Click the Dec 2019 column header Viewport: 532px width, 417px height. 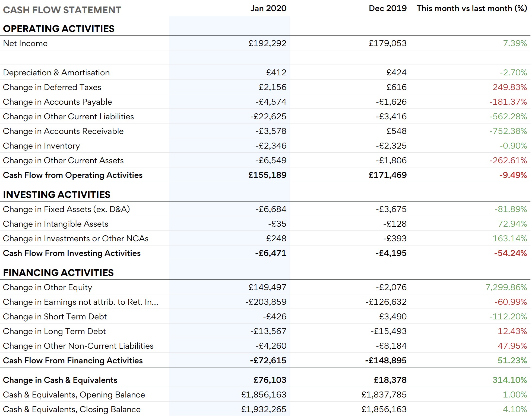pos(387,8)
